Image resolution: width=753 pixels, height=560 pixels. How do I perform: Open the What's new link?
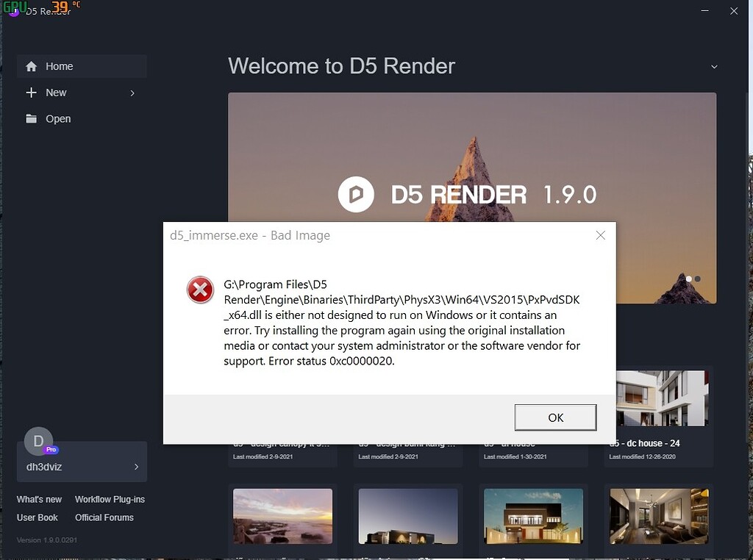pyautogui.click(x=39, y=499)
